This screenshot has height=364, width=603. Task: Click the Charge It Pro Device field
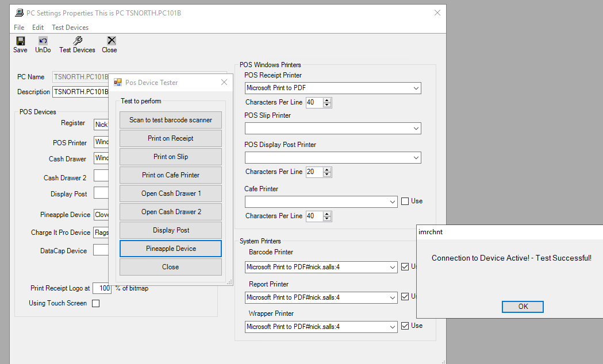pos(102,233)
